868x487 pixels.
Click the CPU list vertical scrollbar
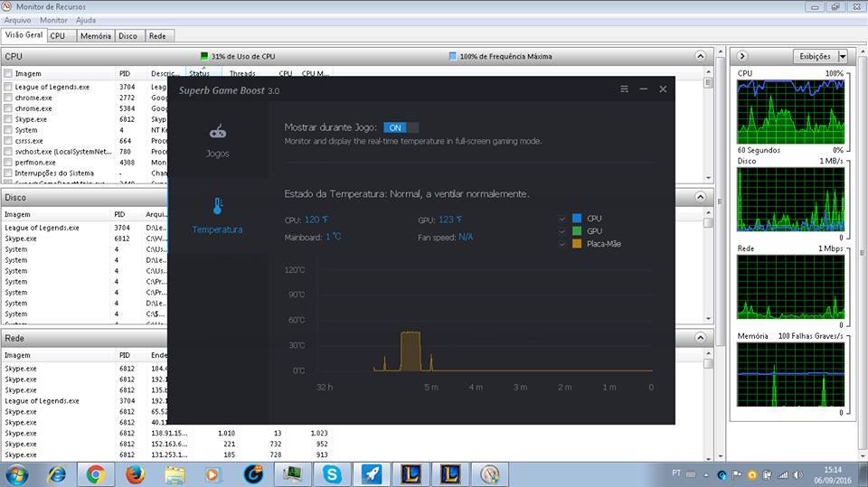click(x=708, y=126)
